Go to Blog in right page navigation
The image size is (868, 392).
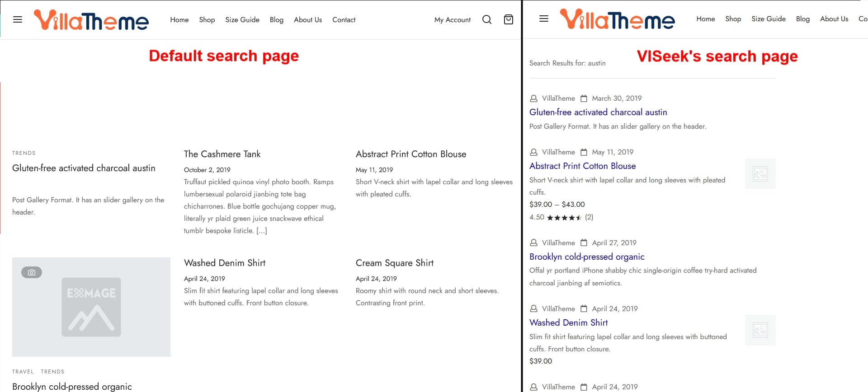point(802,19)
